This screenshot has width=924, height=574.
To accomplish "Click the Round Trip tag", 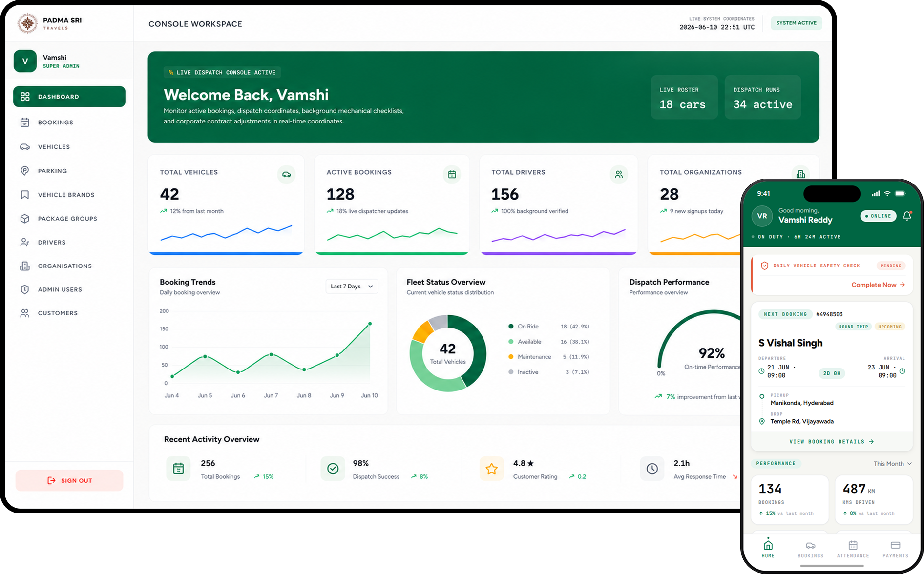I will tap(853, 327).
